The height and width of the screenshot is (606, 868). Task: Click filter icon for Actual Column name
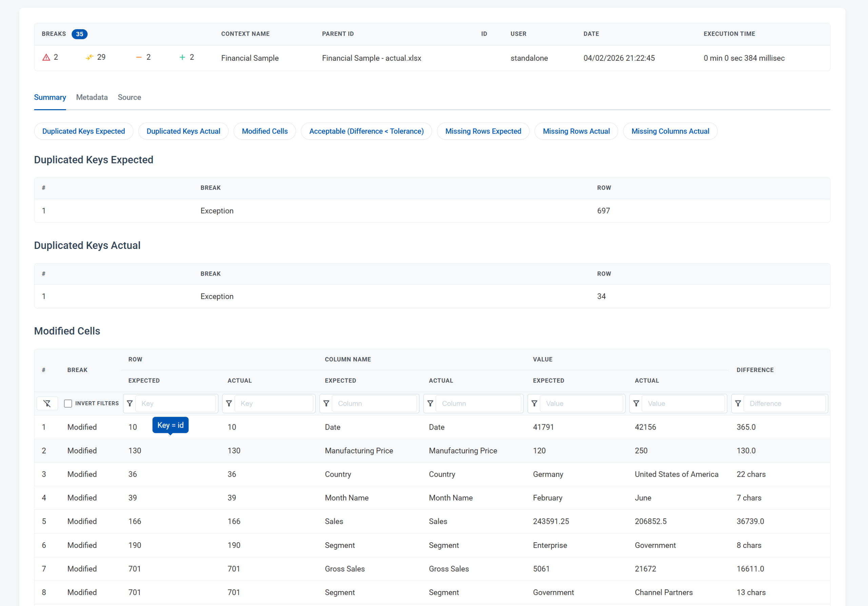click(430, 403)
